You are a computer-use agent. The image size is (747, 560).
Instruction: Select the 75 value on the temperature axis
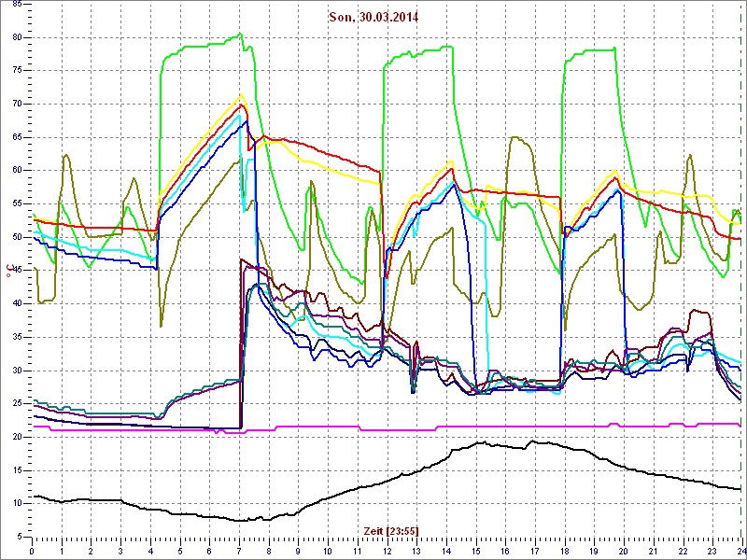tap(16, 71)
